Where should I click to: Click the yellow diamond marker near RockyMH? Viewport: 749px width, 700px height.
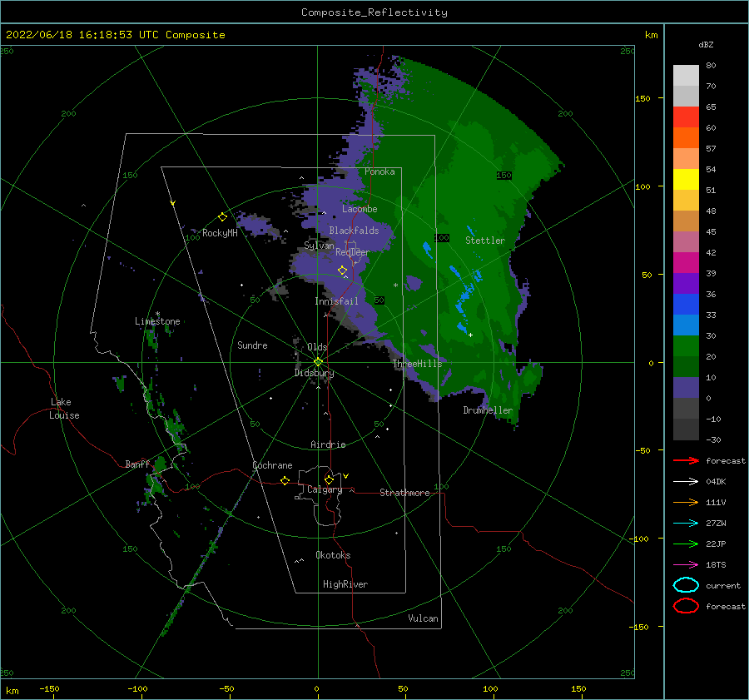pos(222,217)
